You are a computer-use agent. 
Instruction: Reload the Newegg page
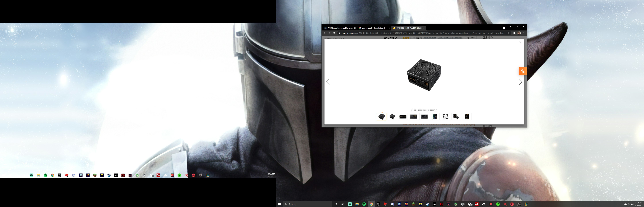[334, 33]
